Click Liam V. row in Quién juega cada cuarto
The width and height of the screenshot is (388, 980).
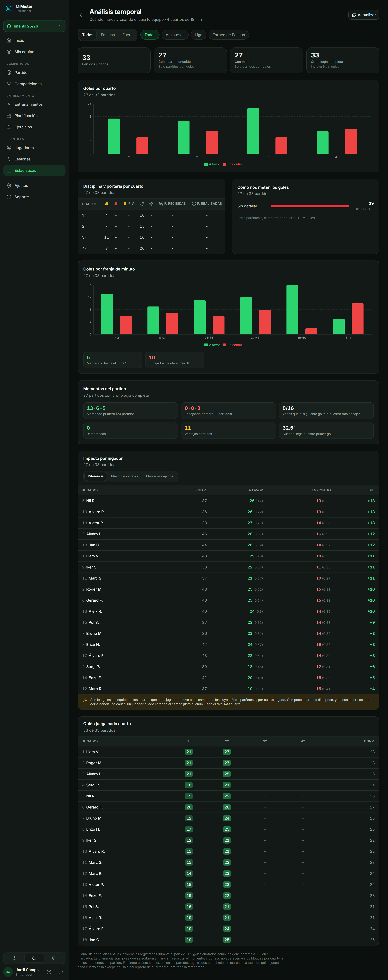(x=228, y=752)
